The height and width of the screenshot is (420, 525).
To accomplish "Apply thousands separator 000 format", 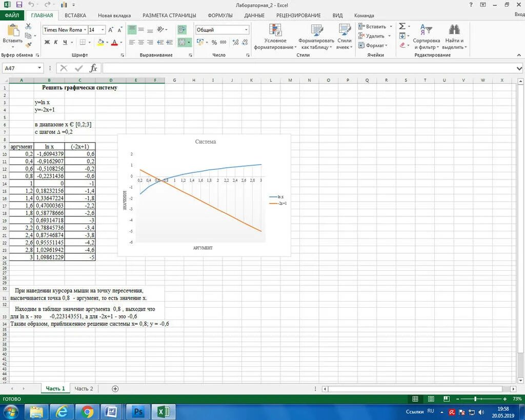I will coord(223,42).
